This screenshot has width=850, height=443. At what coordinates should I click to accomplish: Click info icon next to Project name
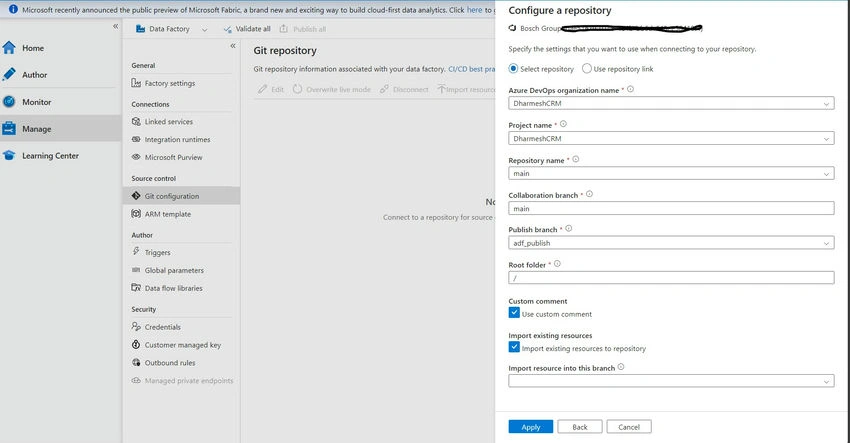(563, 124)
